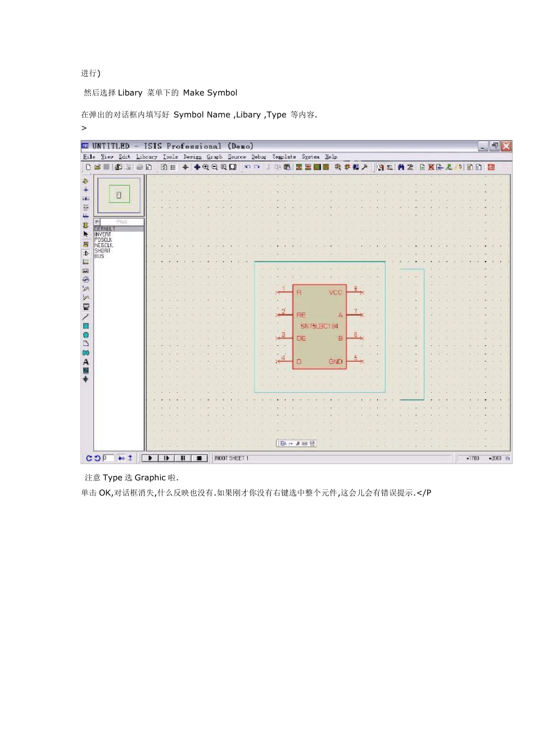534x756 pixels.
Task: Select the 2D Arc drawing tool
Action: coord(85,343)
